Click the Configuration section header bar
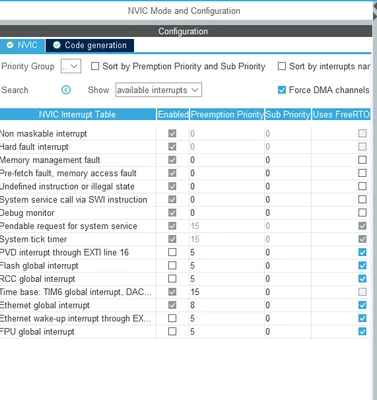 (x=186, y=31)
